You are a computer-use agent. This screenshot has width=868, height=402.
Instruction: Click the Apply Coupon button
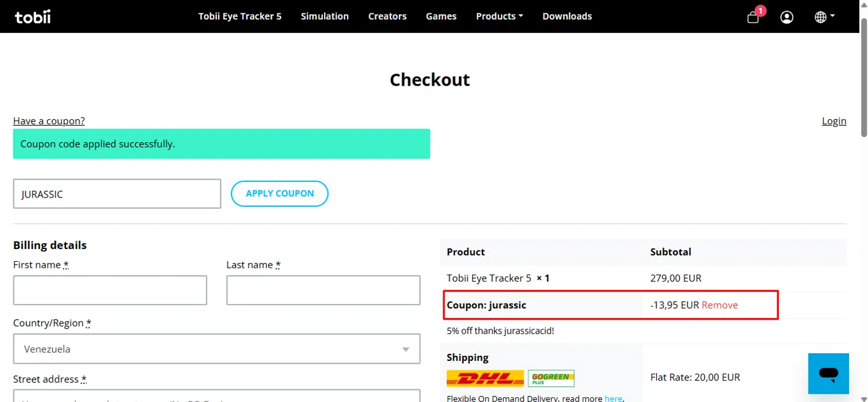[x=279, y=193]
